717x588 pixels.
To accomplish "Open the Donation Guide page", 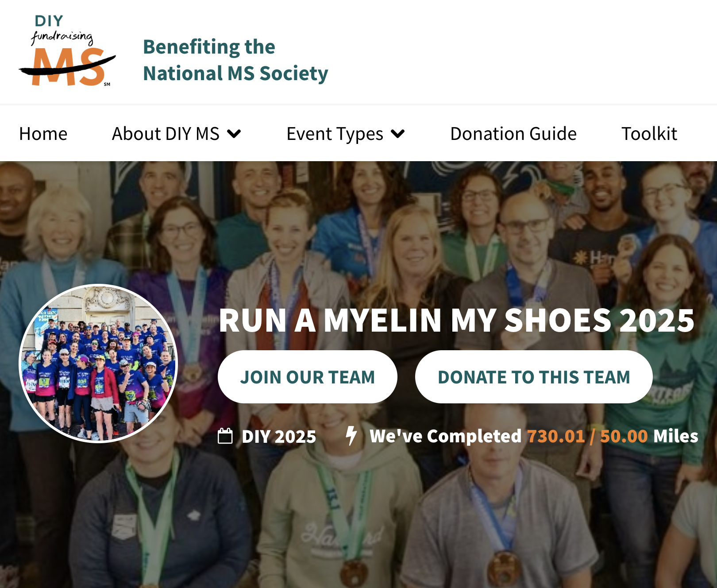I will pos(513,134).
